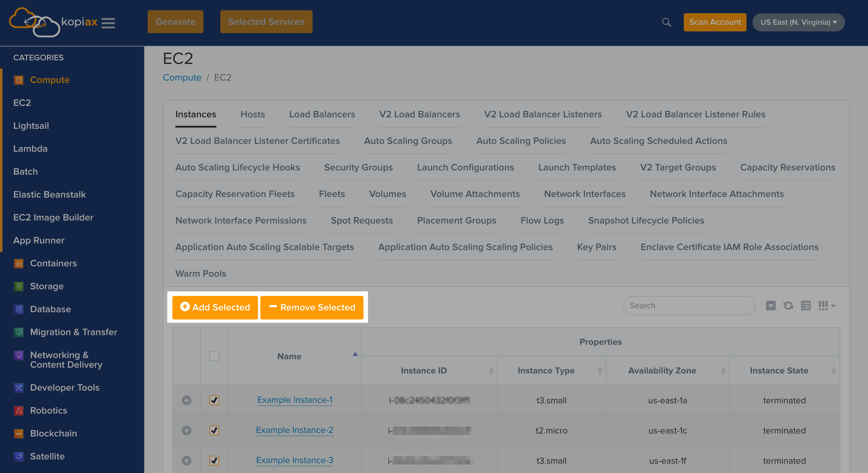
Task: Click the Networking & Content Delivery icon
Action: (x=18, y=355)
